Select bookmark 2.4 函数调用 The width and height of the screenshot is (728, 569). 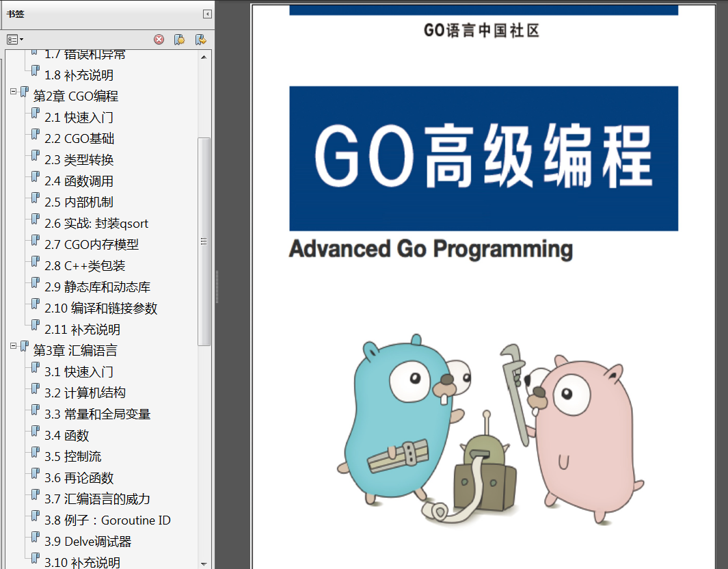pyautogui.click(x=79, y=181)
